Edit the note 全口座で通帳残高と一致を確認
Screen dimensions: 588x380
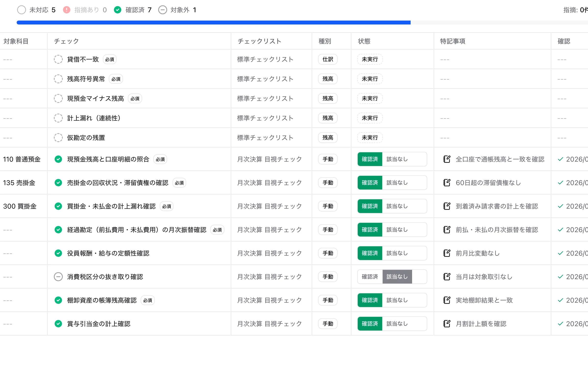pos(447,159)
